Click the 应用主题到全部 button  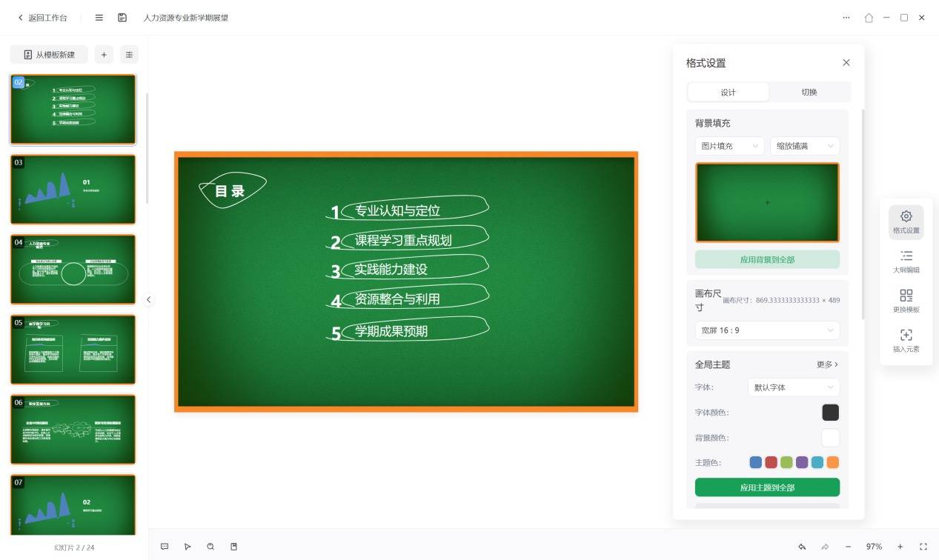click(x=767, y=487)
